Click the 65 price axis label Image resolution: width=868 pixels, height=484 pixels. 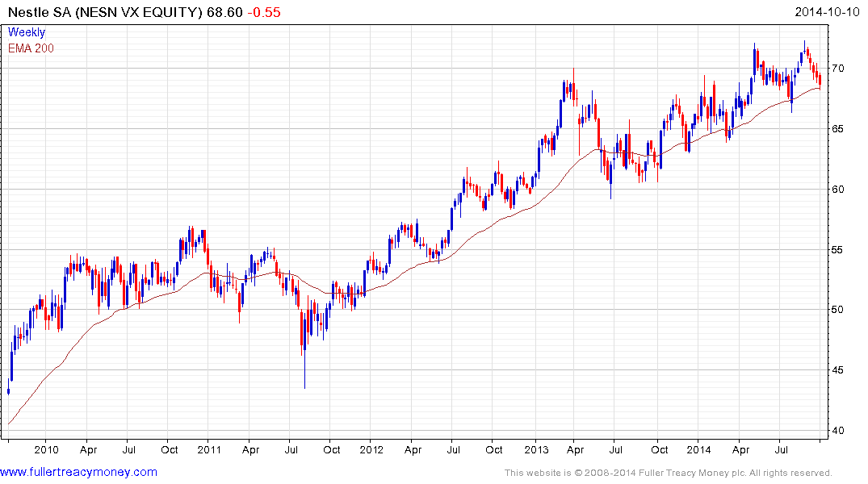837,128
